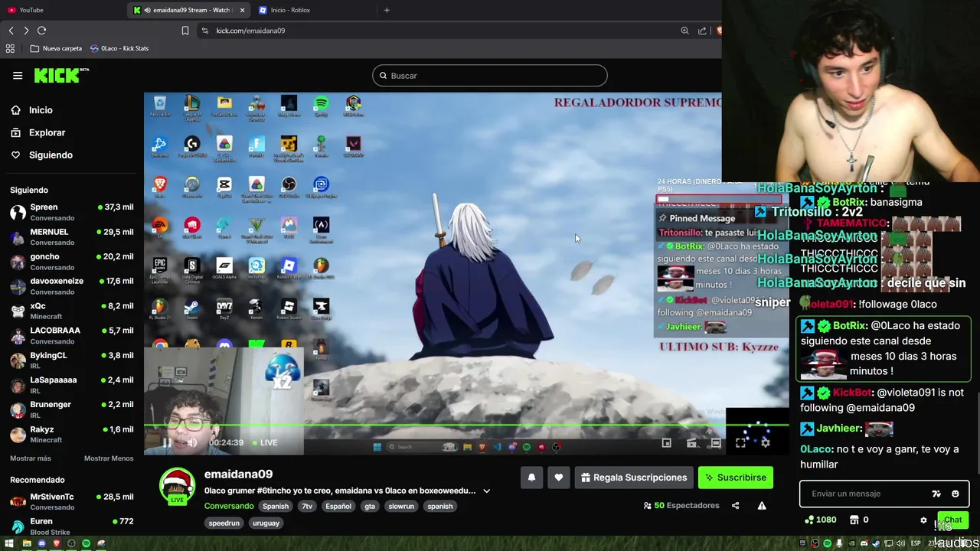Click the browser back arrow

(x=11, y=31)
